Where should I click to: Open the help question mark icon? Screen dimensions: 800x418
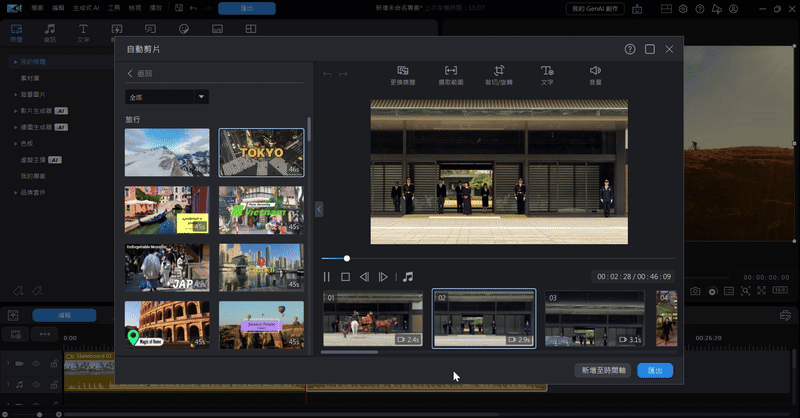(630, 49)
